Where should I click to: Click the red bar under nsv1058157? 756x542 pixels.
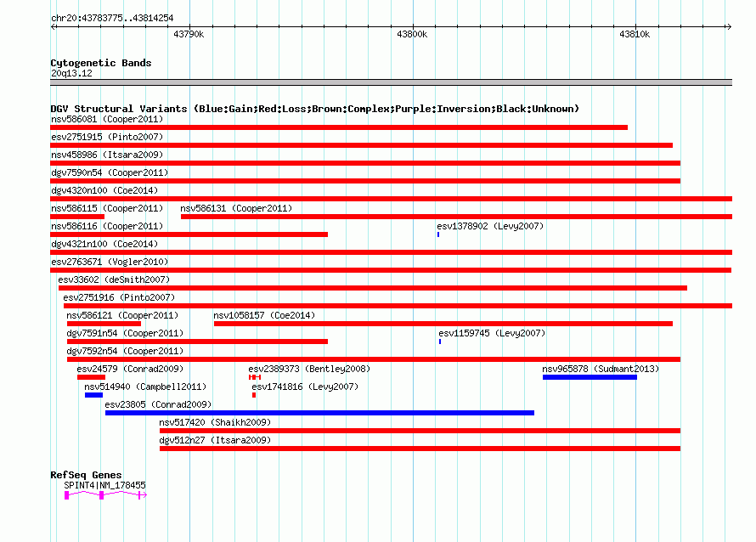(x=443, y=324)
